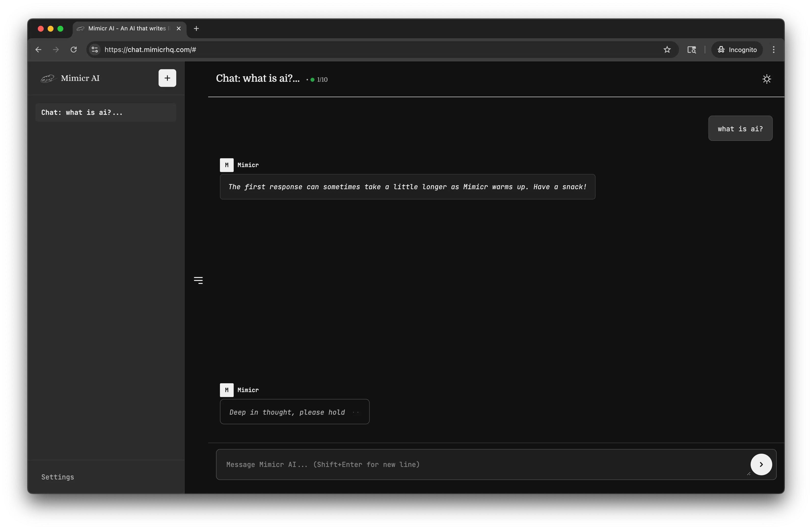
Task: Click the green status dot in header
Action: (x=312, y=80)
